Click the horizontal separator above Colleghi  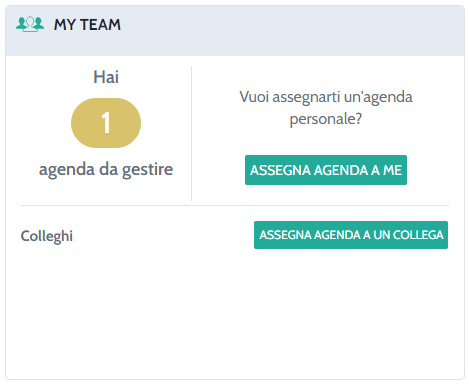[x=235, y=206]
